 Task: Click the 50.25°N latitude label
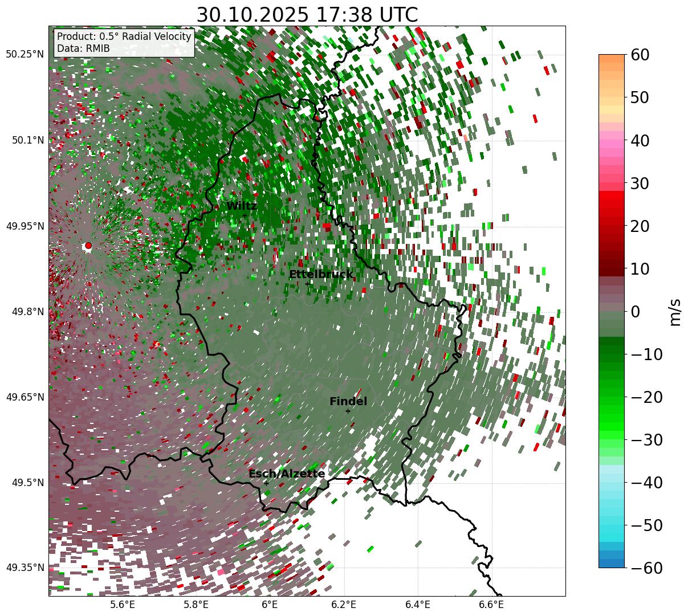point(25,55)
